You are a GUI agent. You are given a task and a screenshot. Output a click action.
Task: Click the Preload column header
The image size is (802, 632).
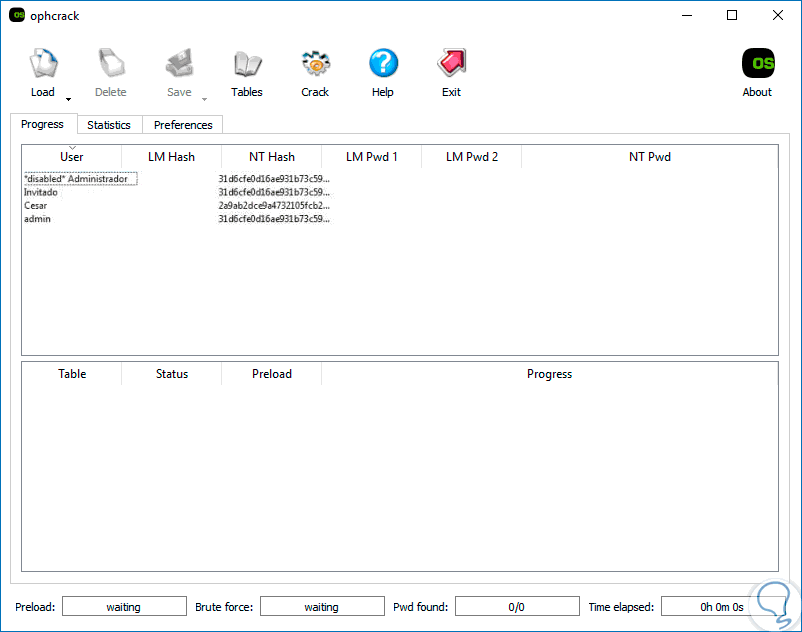coord(272,374)
